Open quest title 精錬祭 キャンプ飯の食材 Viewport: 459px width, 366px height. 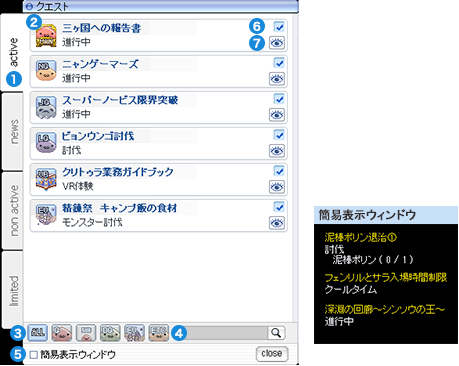119,208
